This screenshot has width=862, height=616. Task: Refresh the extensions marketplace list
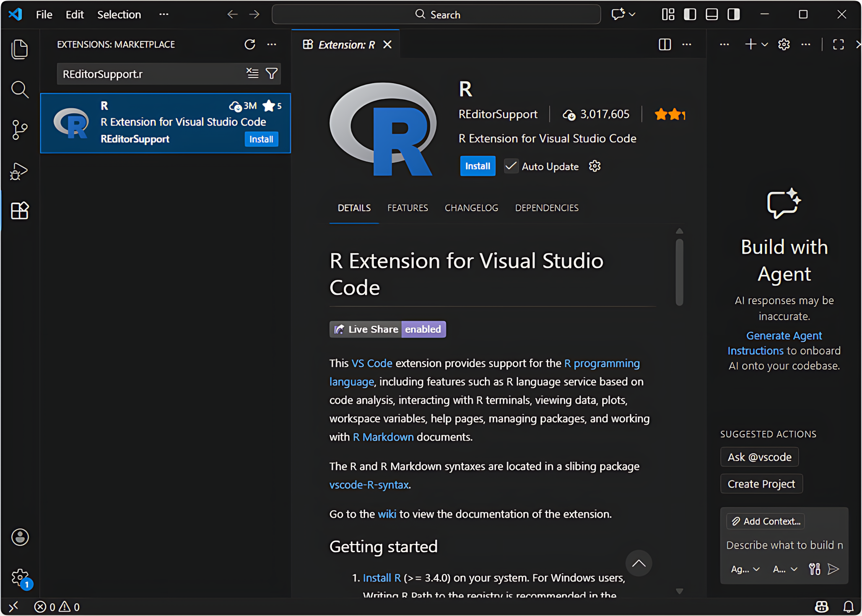[x=250, y=44]
